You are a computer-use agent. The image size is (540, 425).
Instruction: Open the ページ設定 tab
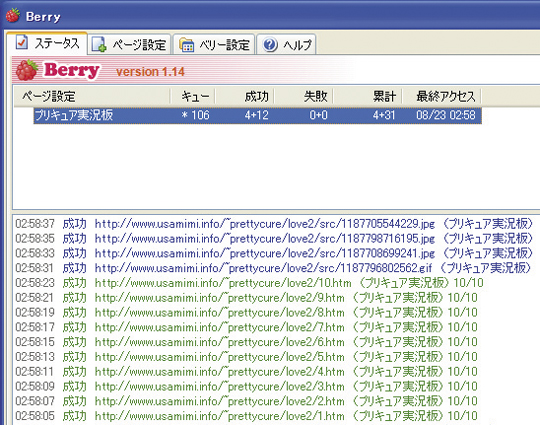point(129,44)
